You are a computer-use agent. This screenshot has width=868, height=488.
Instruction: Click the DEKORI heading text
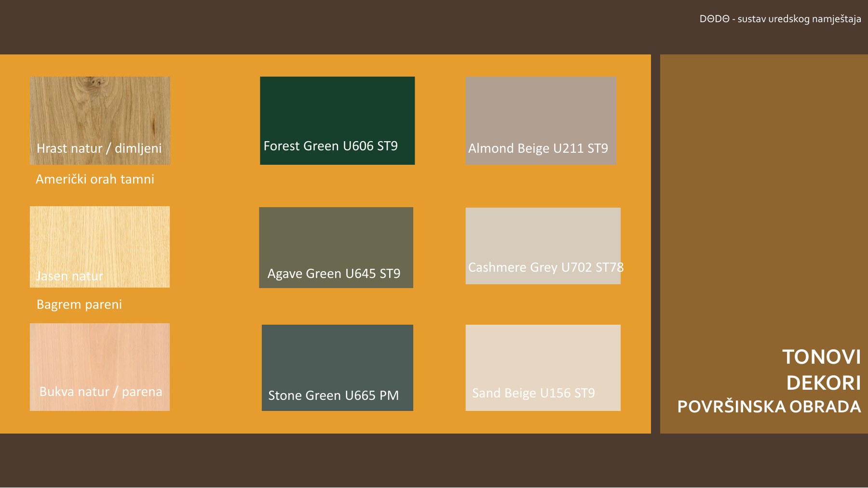click(824, 383)
